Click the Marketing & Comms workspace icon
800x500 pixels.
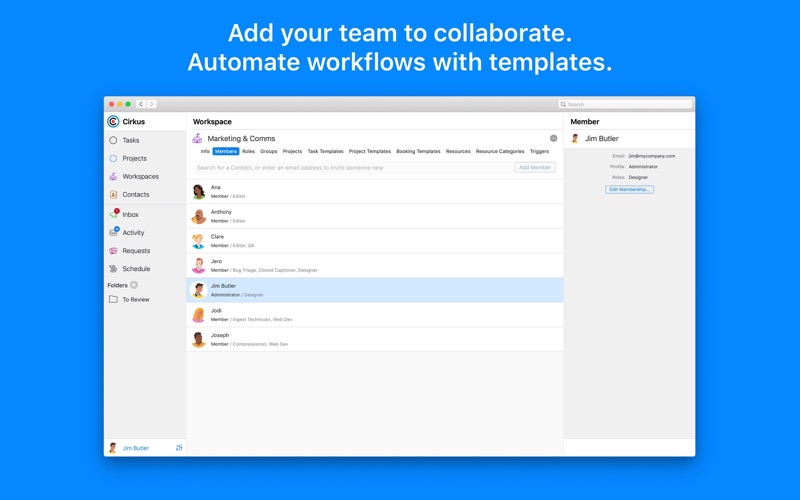[x=197, y=138]
